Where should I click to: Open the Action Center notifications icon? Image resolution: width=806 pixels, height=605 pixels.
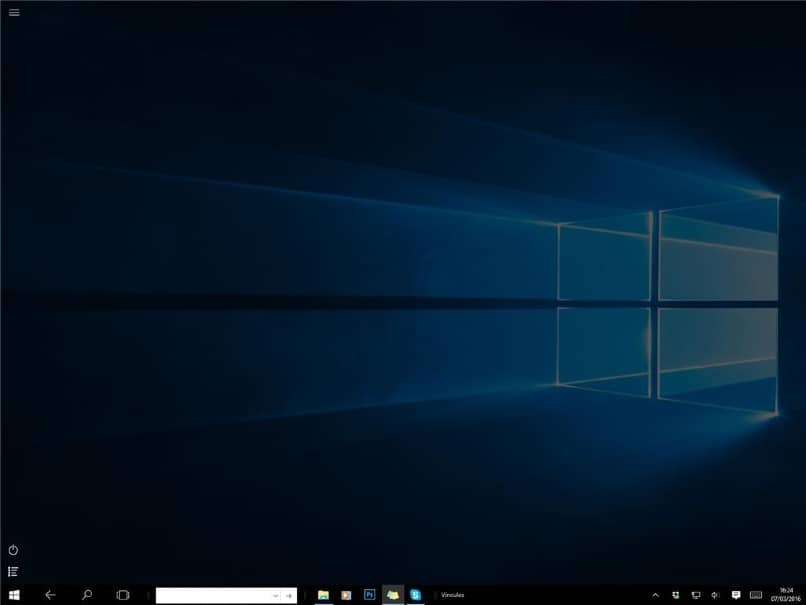736,595
